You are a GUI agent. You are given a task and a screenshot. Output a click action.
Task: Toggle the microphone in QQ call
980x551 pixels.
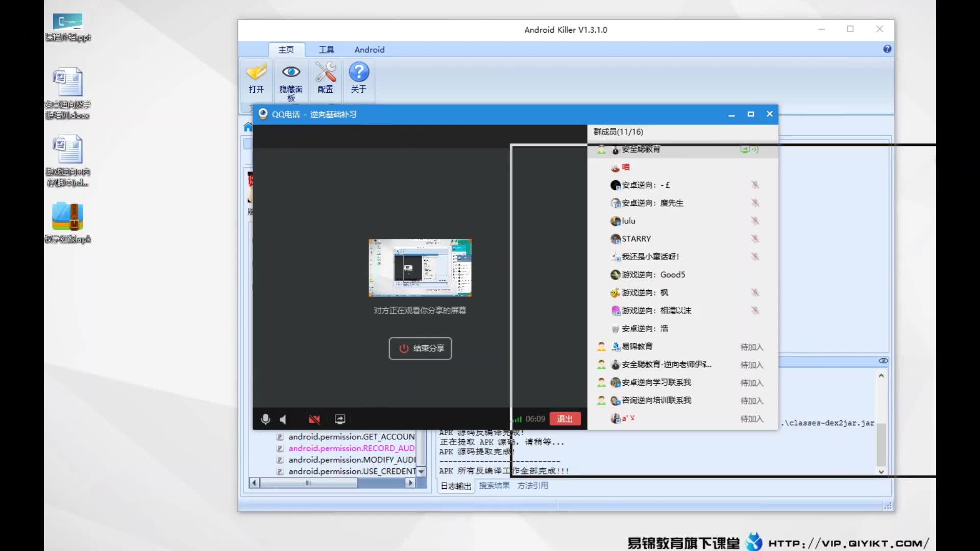coord(265,419)
